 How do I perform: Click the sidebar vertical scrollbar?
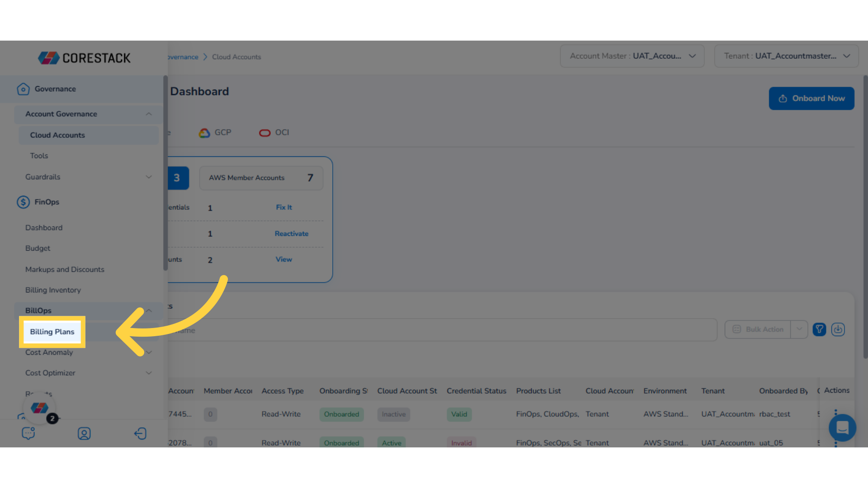point(165,174)
